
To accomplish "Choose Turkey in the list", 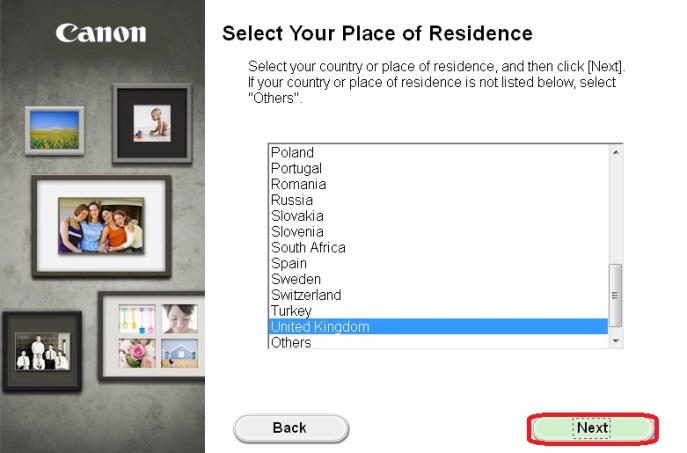I will [x=291, y=311].
